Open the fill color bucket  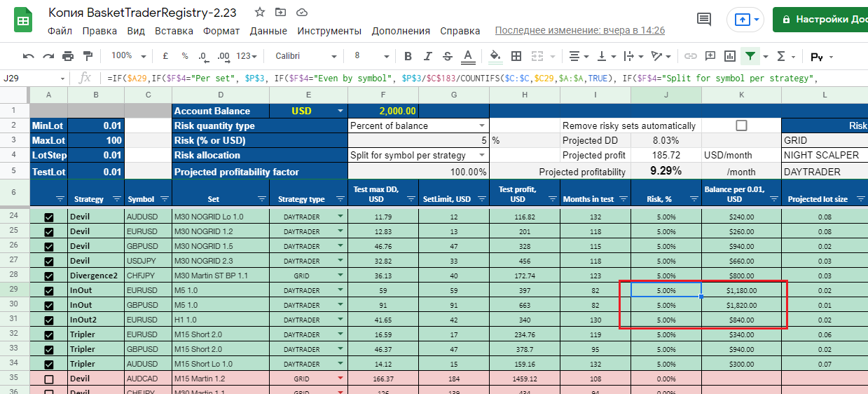point(495,56)
